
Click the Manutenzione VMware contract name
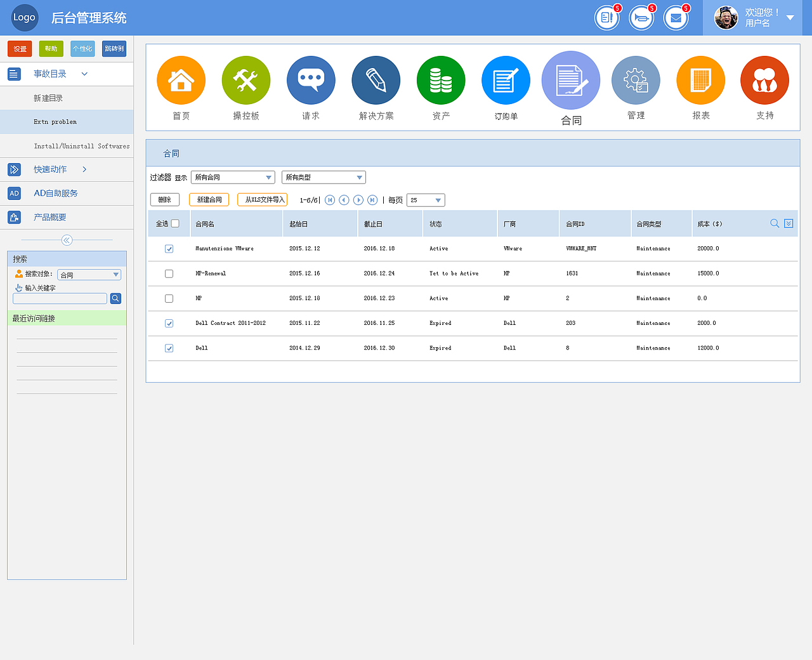coord(225,249)
